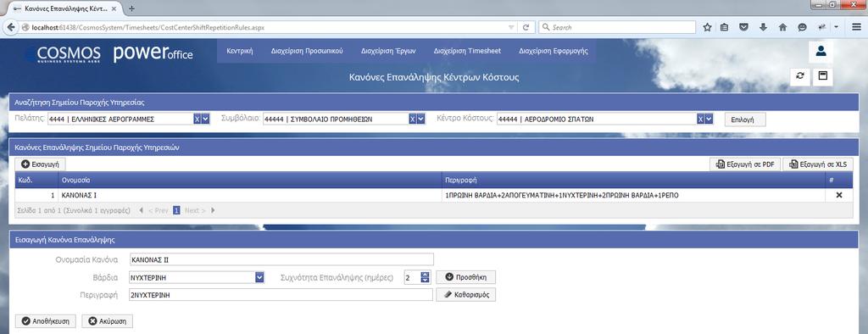Export table with Εξαγωγή σε PDF
This screenshot has width=868, height=334.
click(744, 164)
